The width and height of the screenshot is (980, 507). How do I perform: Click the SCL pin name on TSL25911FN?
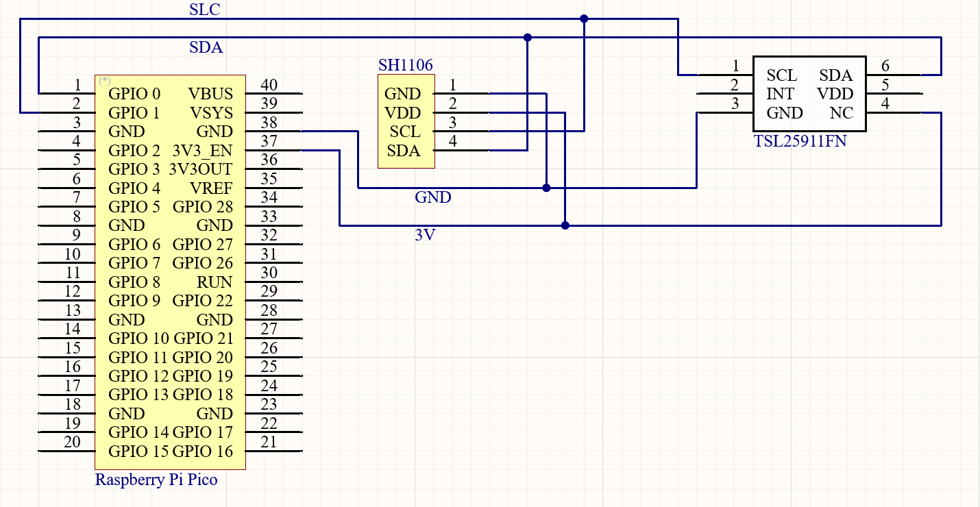(782, 75)
